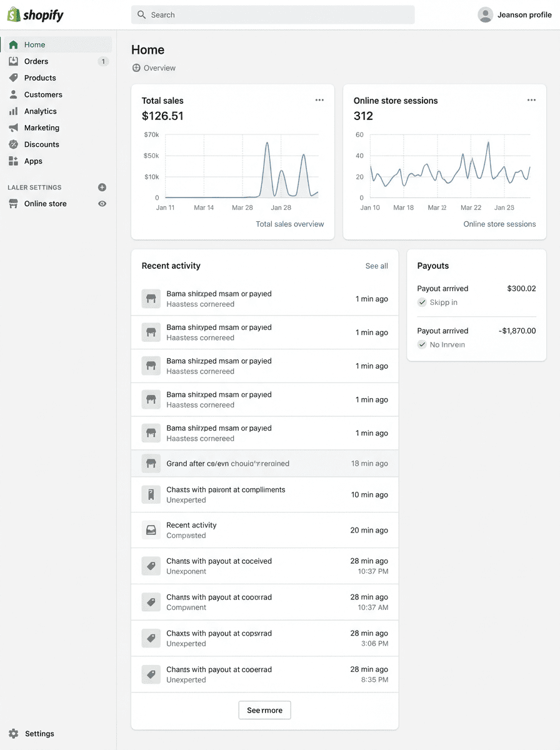Click the Skipp in check mark

click(x=422, y=302)
